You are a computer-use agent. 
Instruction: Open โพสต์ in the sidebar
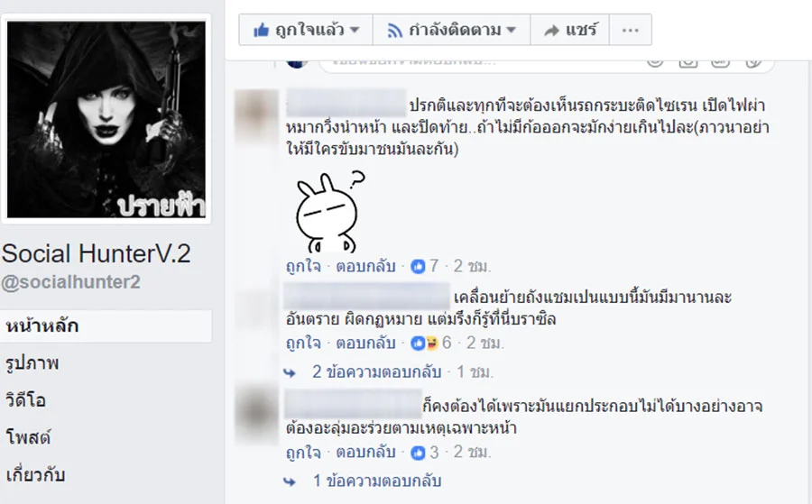[29, 437]
